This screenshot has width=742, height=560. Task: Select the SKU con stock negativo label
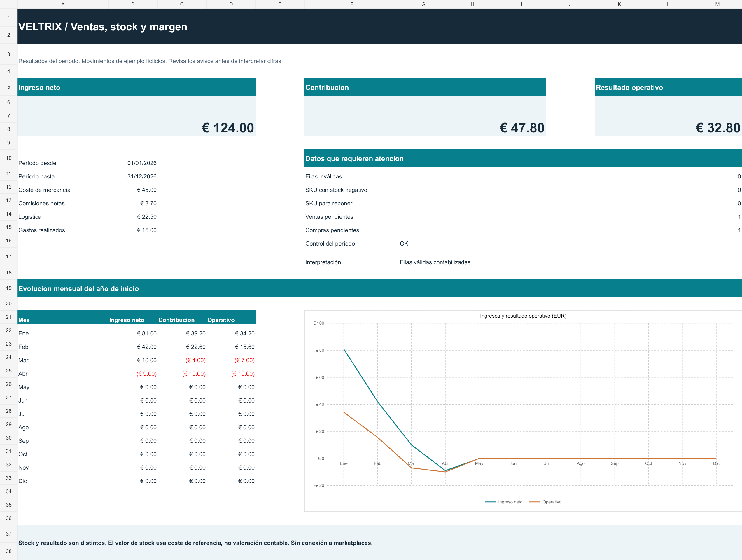coord(336,190)
